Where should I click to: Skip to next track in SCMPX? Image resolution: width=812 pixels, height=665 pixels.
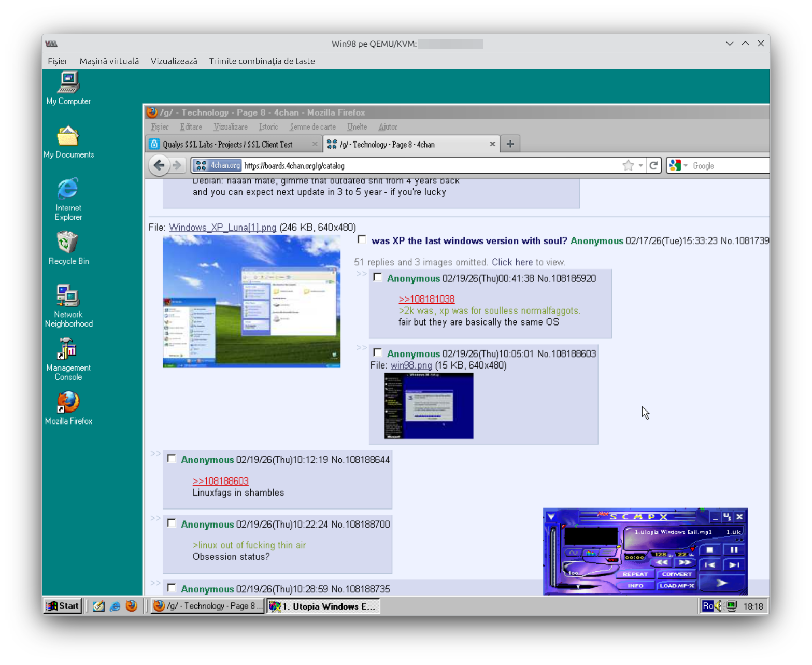pyautogui.click(x=734, y=565)
